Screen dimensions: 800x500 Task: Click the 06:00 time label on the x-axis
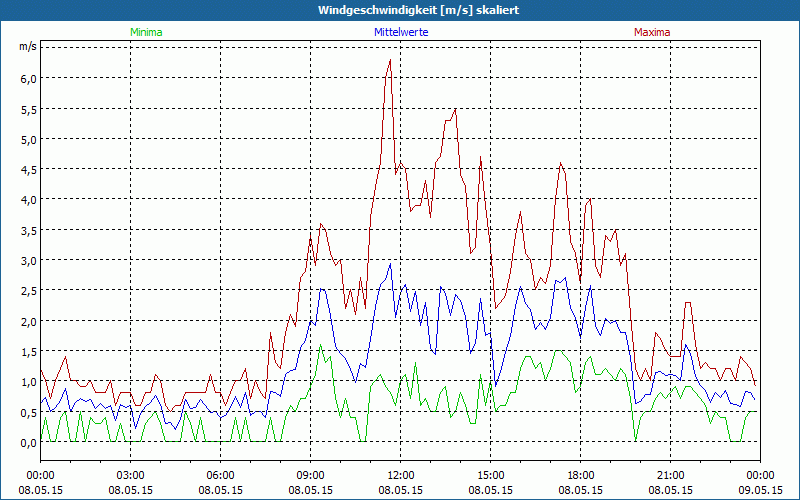click(220, 476)
